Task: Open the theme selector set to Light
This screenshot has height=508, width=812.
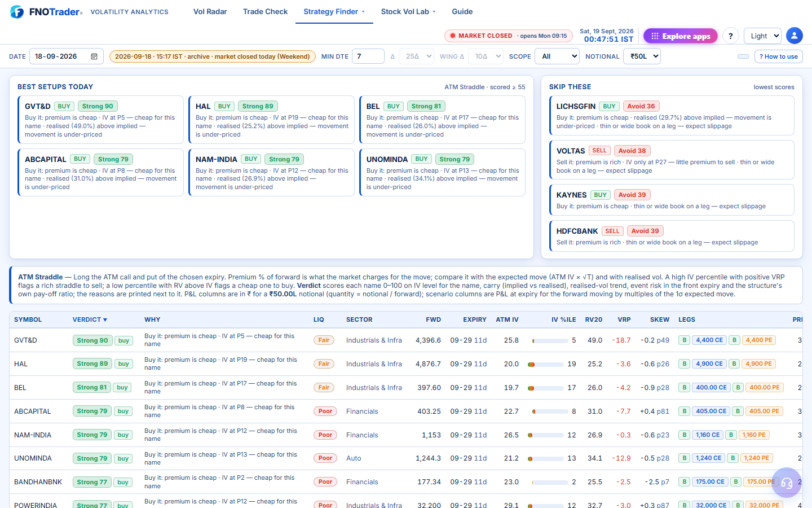Action: coord(762,36)
